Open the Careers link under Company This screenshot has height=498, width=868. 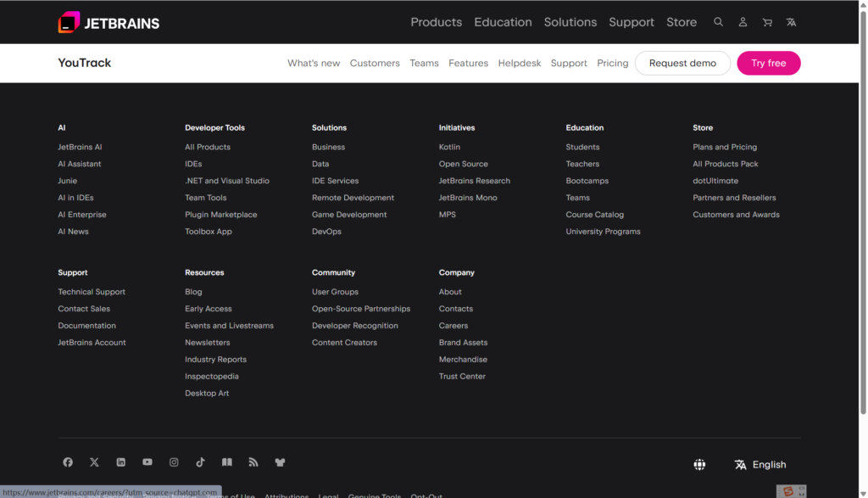[453, 326]
